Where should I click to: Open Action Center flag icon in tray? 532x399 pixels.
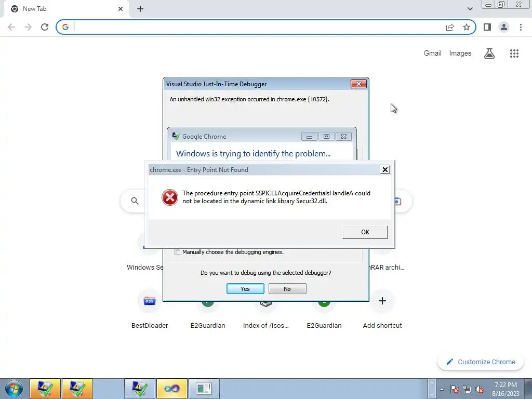(x=455, y=389)
